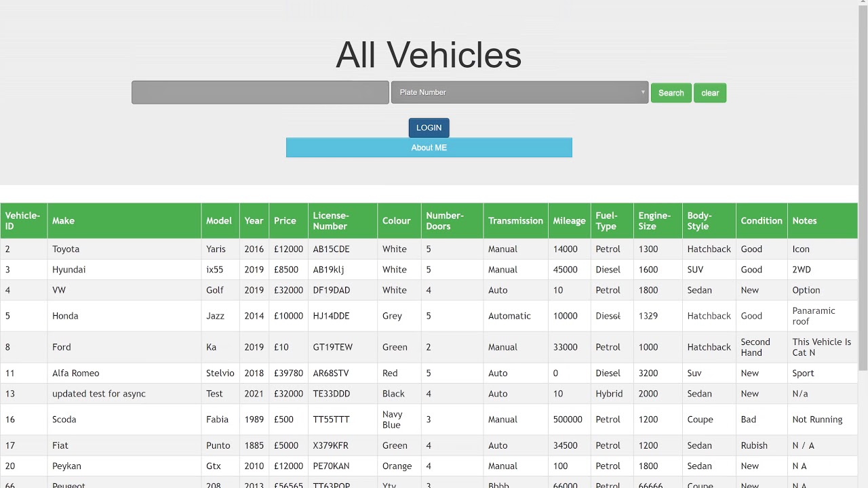Click the Second Hand condition cell

pos(762,347)
